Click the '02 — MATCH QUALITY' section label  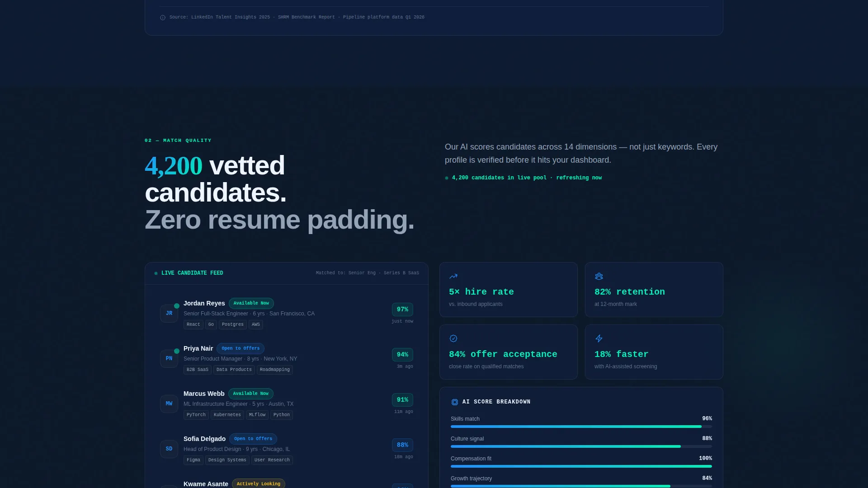[x=178, y=141]
